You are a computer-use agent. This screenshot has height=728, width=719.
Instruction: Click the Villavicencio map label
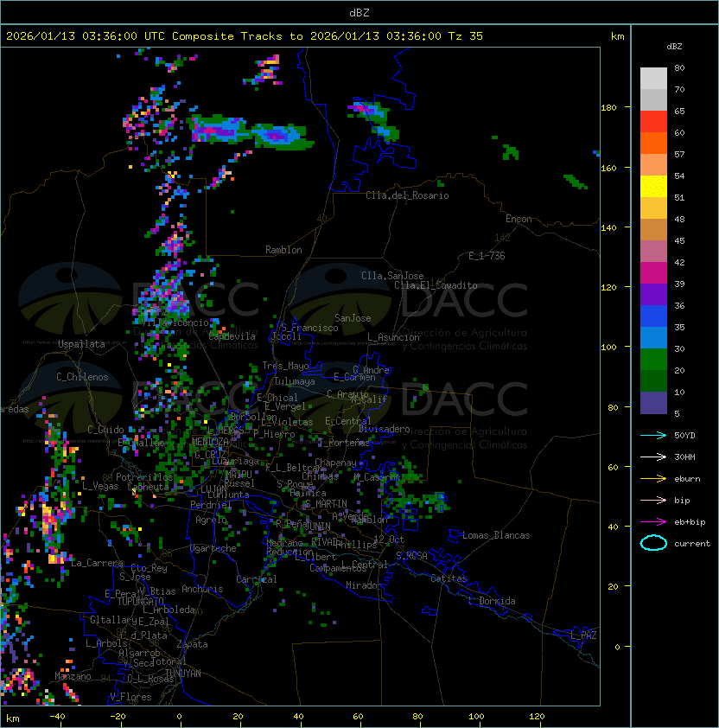pos(175,322)
